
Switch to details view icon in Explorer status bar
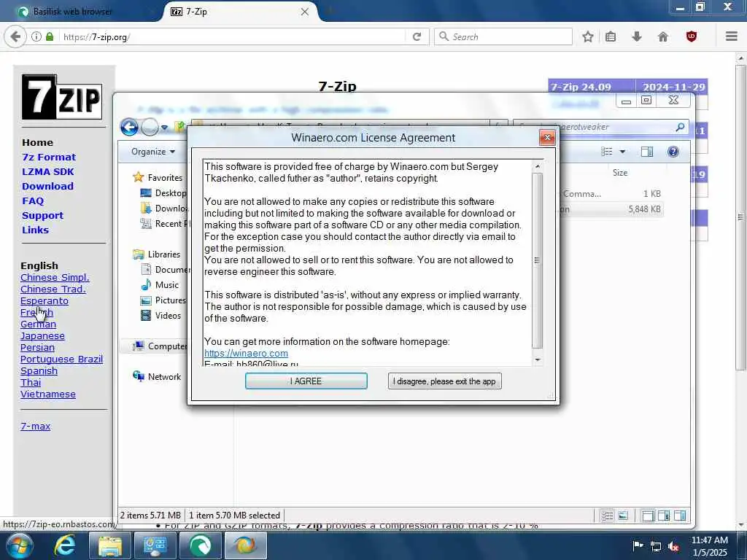pos(608,516)
